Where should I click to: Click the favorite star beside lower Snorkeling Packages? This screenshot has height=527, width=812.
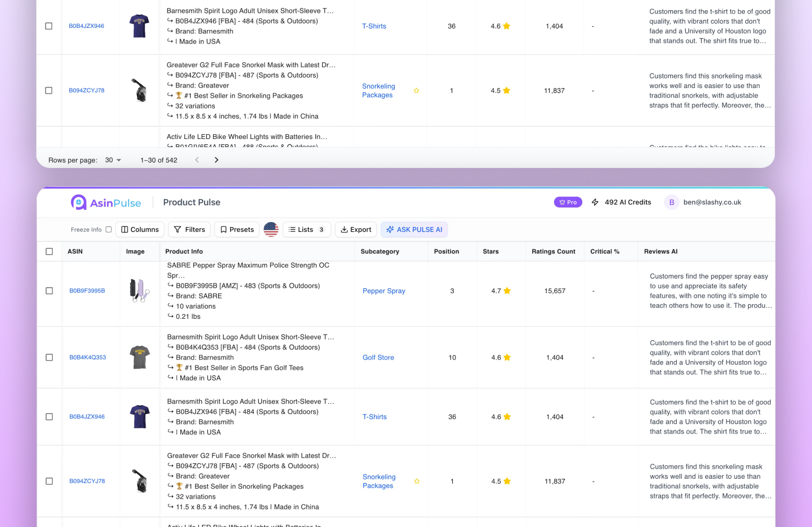tap(417, 481)
